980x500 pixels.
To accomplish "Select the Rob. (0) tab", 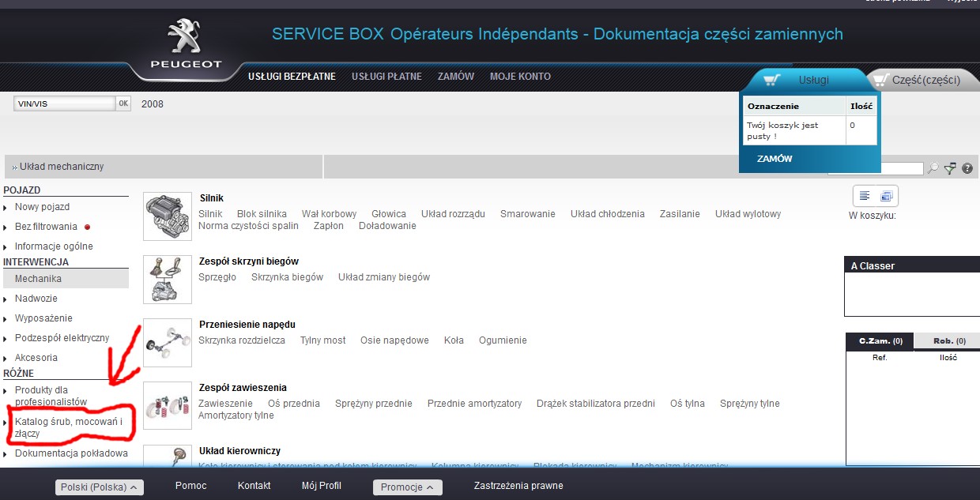I will click(948, 341).
